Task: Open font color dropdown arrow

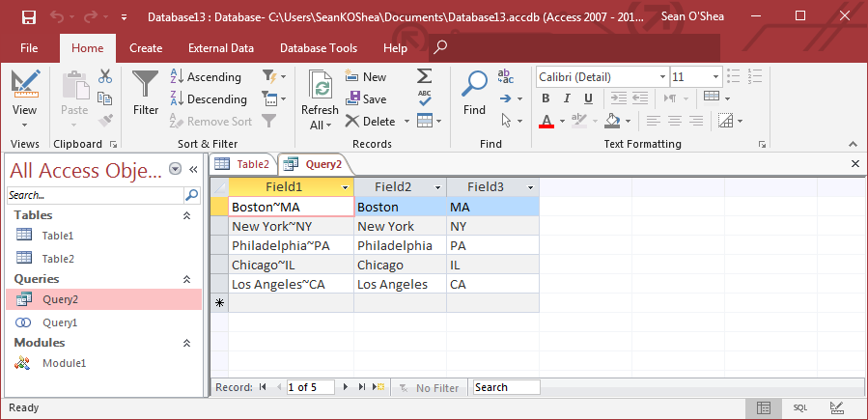Action: (562, 121)
